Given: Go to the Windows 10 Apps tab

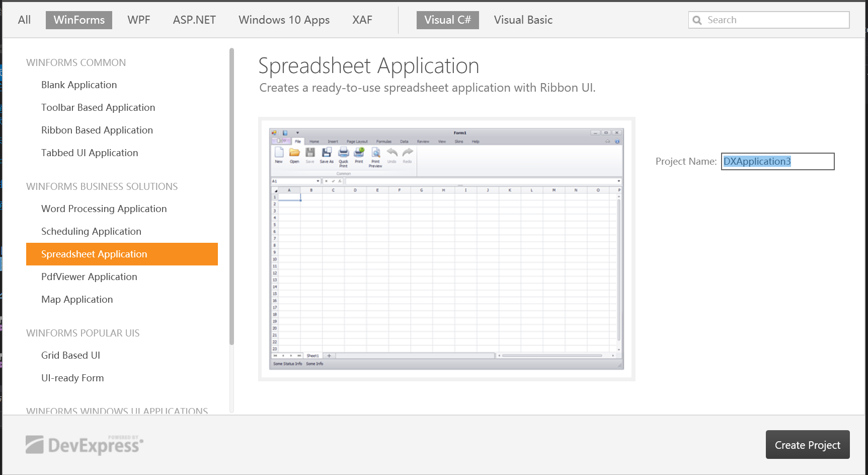Looking at the screenshot, I should [284, 20].
